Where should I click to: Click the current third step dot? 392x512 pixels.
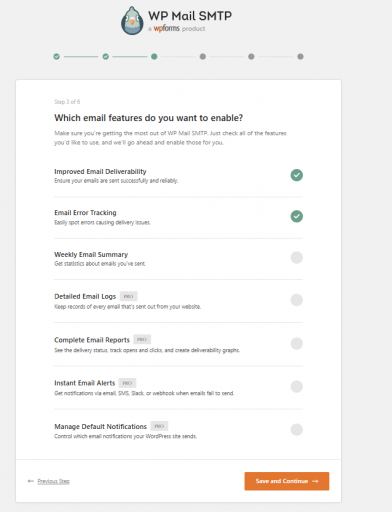pos(154,57)
